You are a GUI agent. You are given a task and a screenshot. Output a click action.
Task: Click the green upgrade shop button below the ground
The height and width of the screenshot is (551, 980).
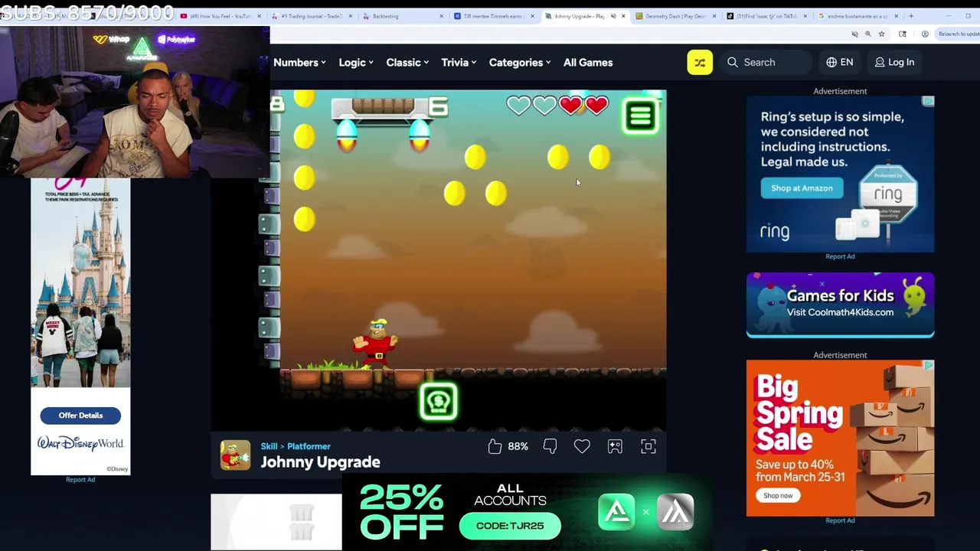coord(439,401)
